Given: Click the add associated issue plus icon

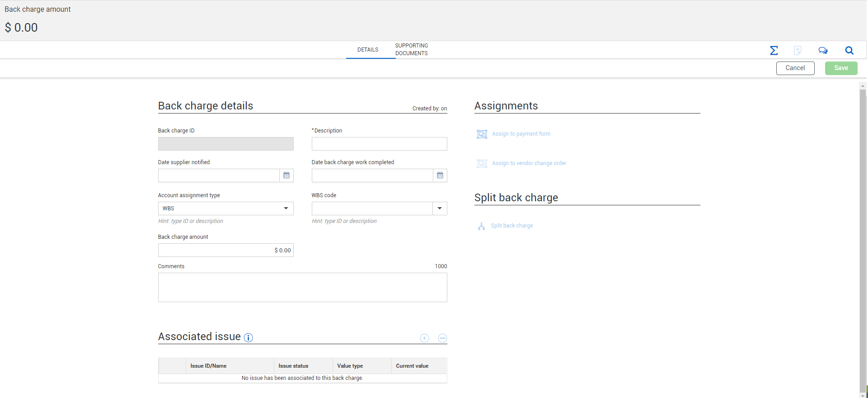Looking at the screenshot, I should (x=424, y=338).
